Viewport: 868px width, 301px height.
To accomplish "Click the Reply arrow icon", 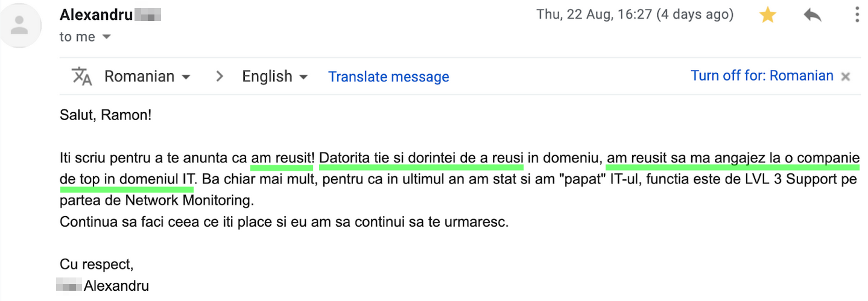I will click(x=813, y=16).
